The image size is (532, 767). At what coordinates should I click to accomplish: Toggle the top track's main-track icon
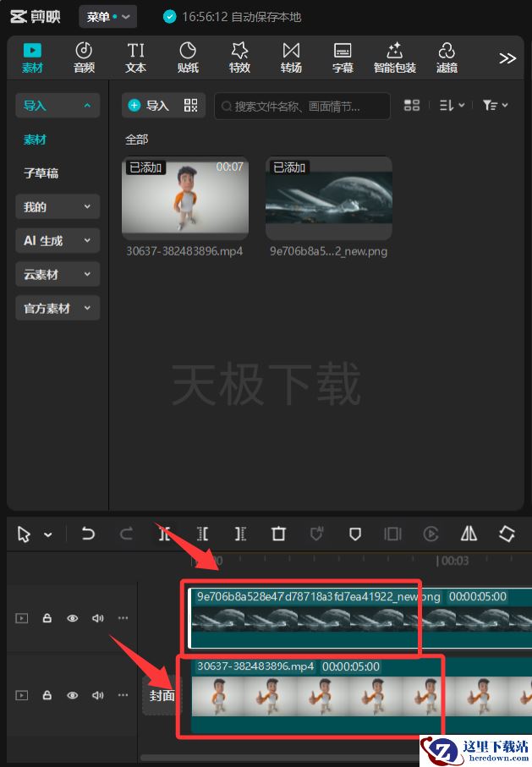(21, 618)
